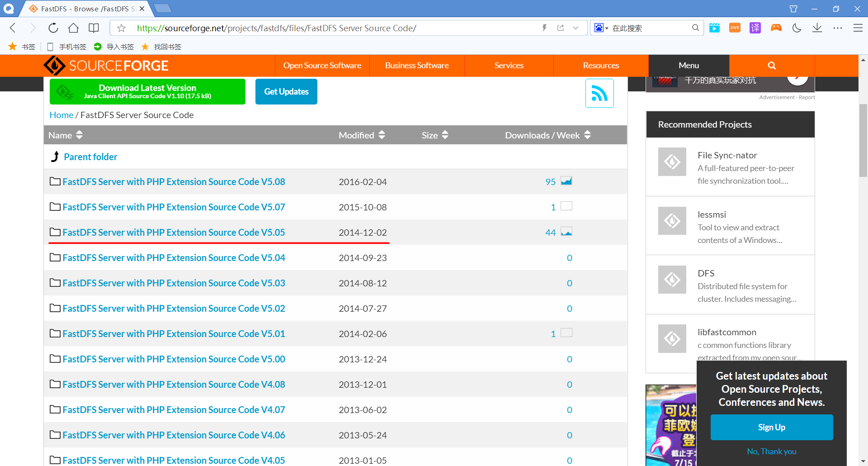Open the RSS feed for this file list
This screenshot has width=868, height=466.
click(x=599, y=93)
